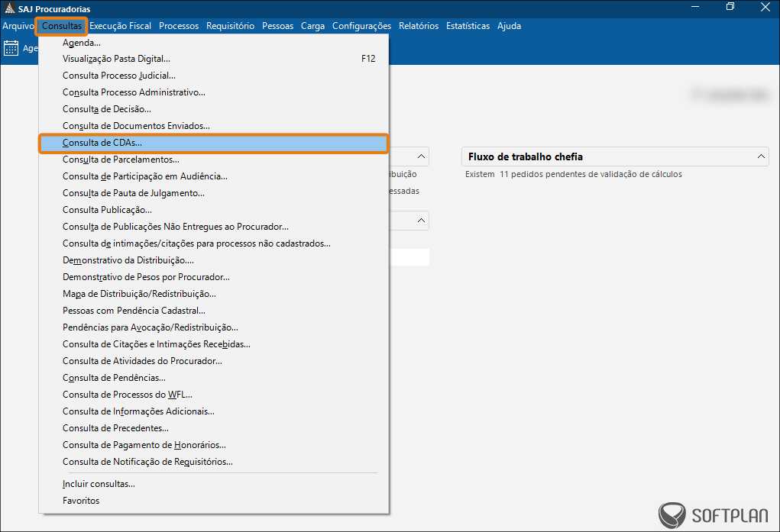Open the Execução Fiscal menu
The height and width of the screenshot is (532, 780).
click(121, 26)
